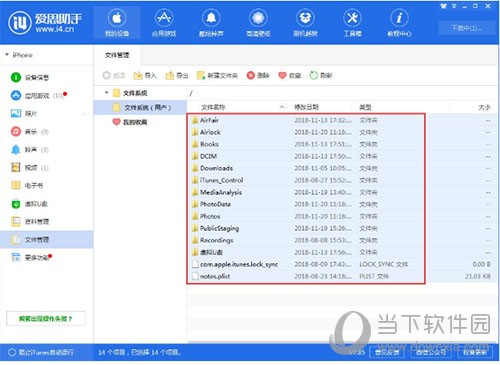
Task: Expand the Photos sidebar chevron
Action: [x=84, y=114]
